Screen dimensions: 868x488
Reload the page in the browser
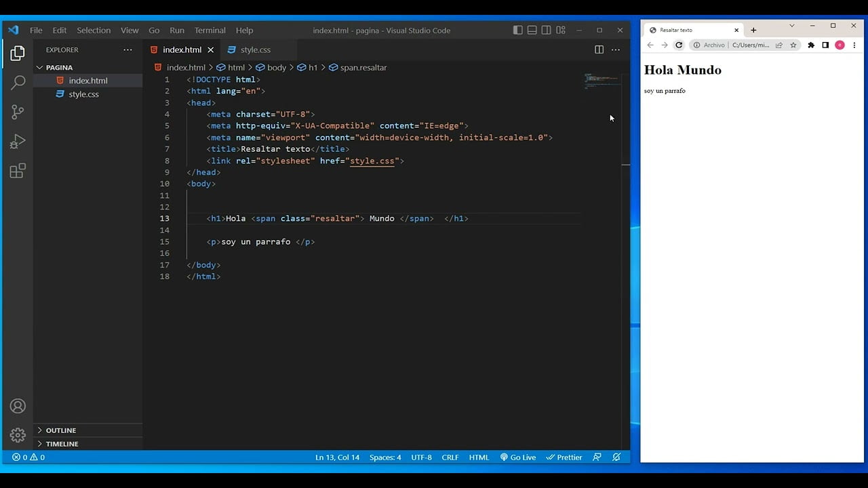coord(679,45)
